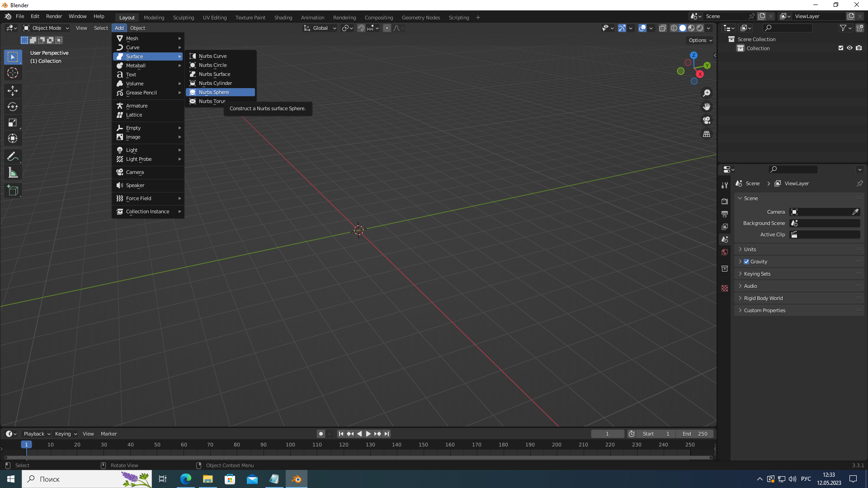Open the Object Mode dropdown

46,28
